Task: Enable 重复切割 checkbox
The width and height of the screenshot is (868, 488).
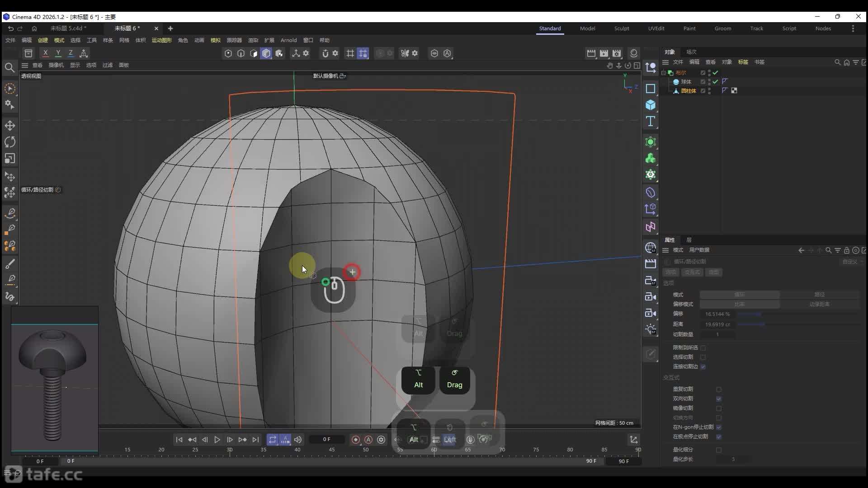Action: point(719,389)
